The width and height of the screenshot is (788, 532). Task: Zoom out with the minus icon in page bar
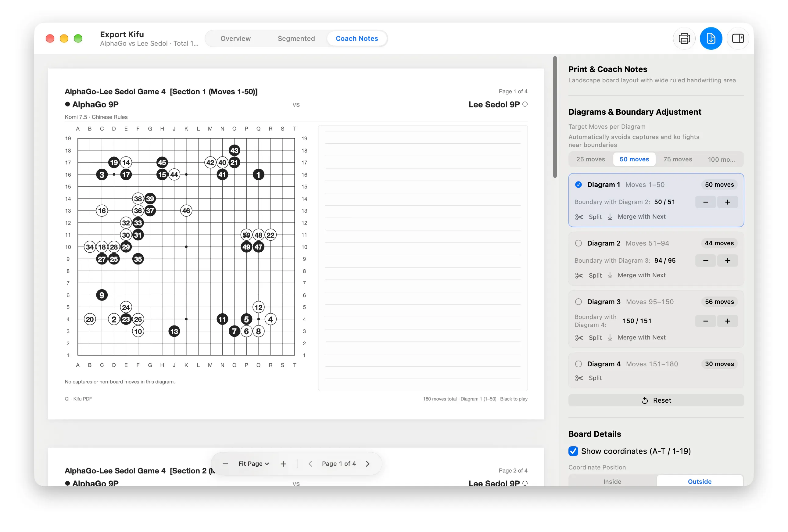click(x=225, y=464)
